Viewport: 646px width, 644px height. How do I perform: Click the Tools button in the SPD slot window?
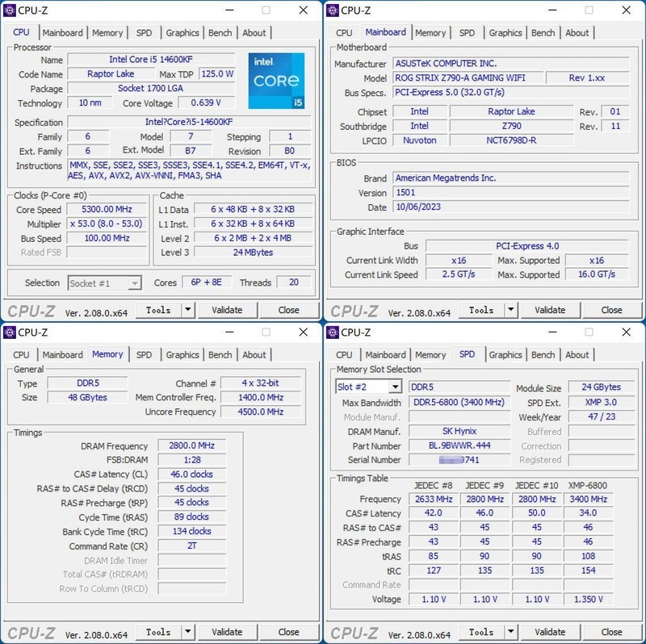tap(481, 632)
